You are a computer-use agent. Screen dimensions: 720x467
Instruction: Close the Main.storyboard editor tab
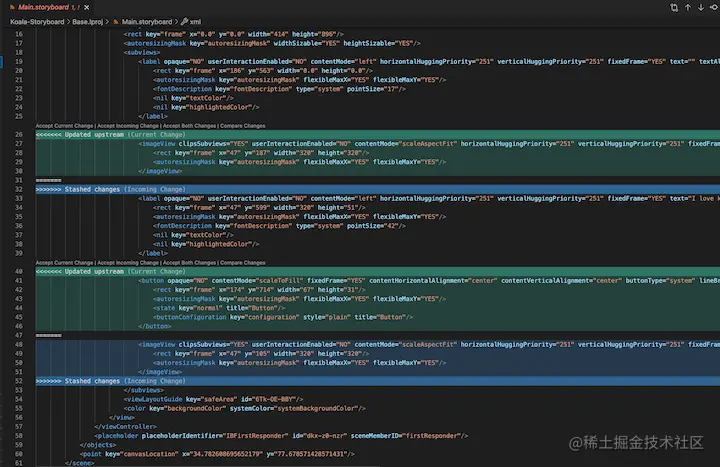pyautogui.click(x=86, y=7)
